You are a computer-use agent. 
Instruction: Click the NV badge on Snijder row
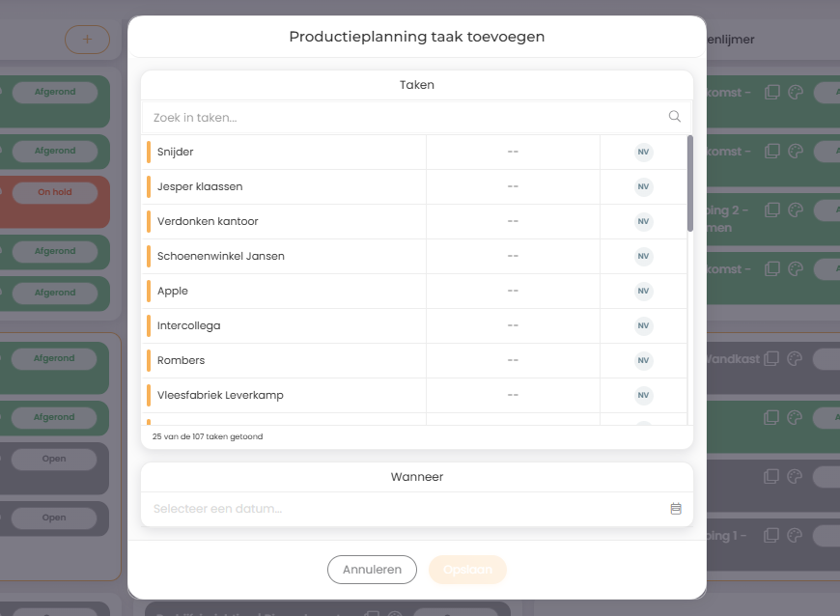point(643,153)
